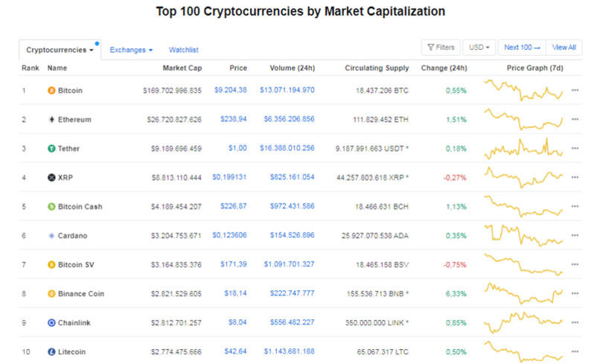Switch to the Watchlist tab
Viewport: 594px width, 364px height.
(183, 50)
